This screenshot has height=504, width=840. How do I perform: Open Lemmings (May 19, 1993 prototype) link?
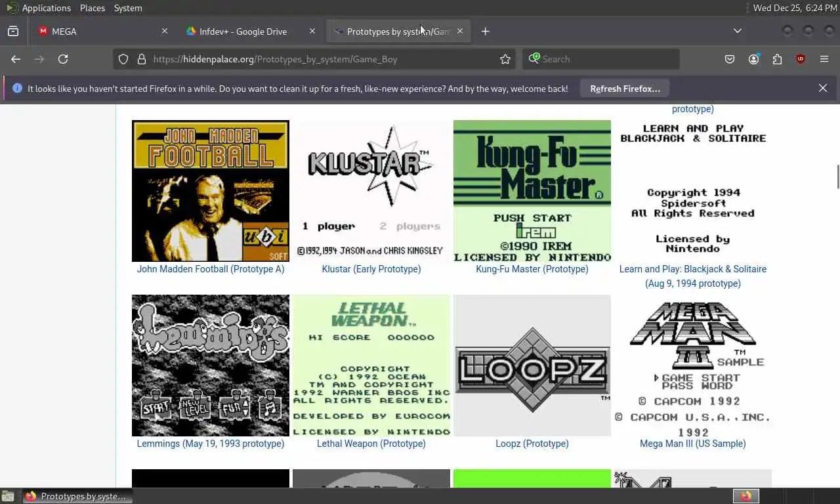tap(211, 444)
